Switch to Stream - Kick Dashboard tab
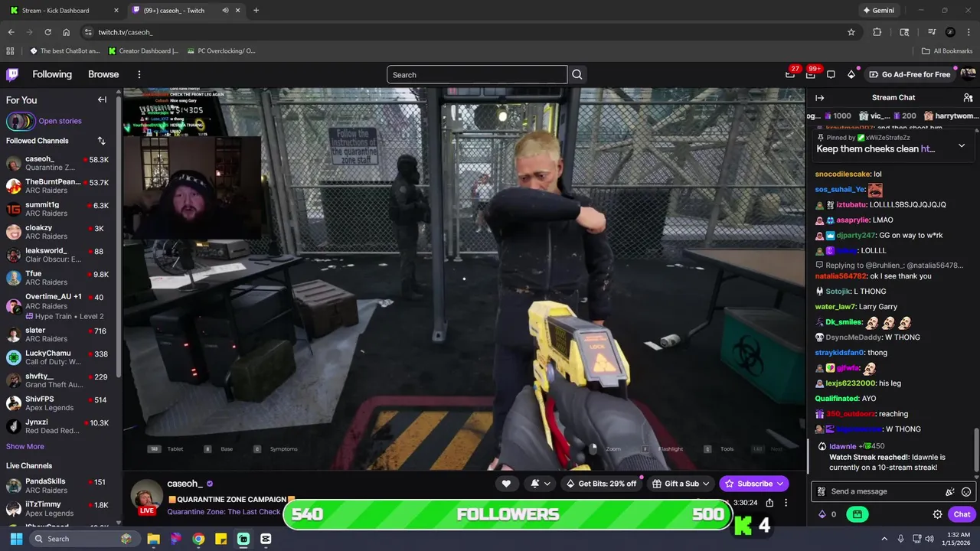Image resolution: width=980 pixels, height=551 pixels. [63, 10]
